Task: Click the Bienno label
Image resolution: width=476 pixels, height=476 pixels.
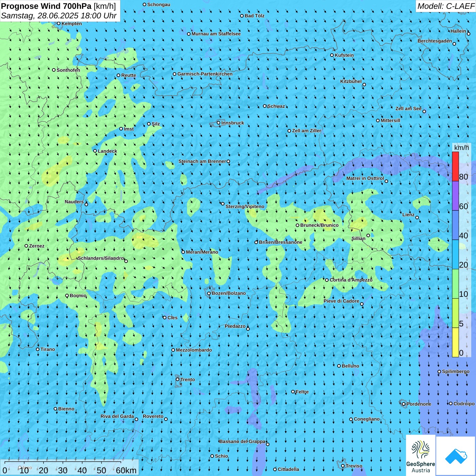Action: 66,409
